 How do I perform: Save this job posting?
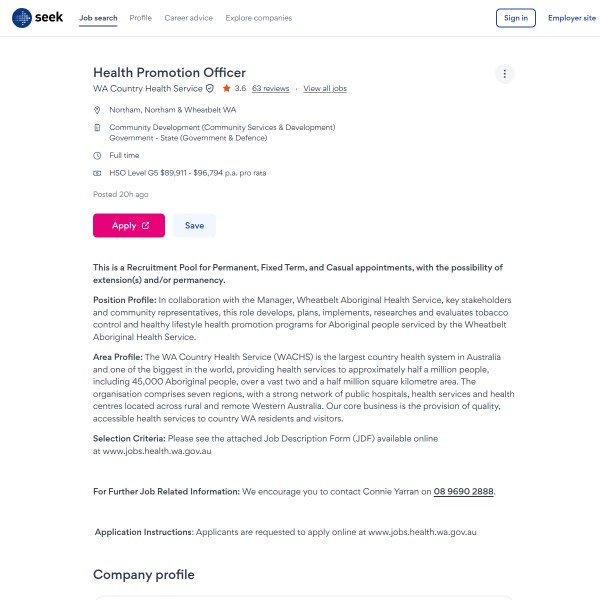pos(194,226)
